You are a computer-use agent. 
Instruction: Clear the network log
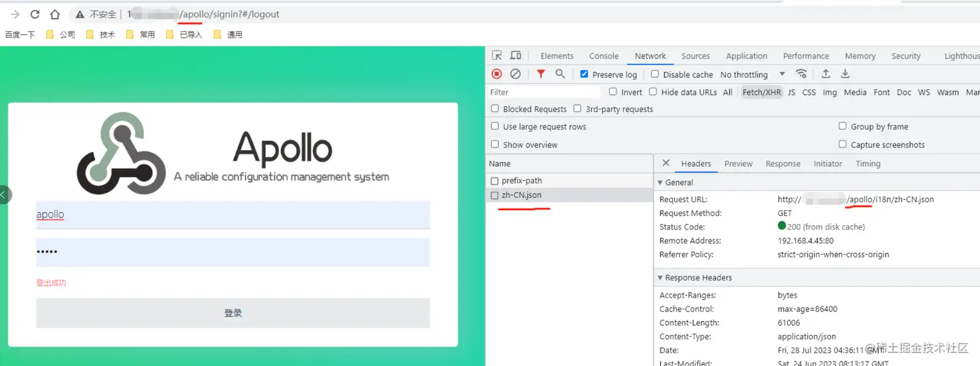[x=515, y=74]
